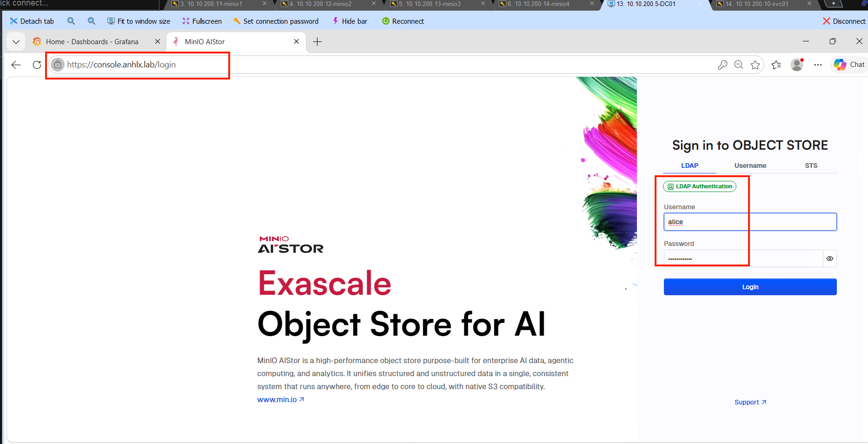Image resolution: width=868 pixels, height=444 pixels.
Task: Open the Support link
Action: [x=750, y=402]
